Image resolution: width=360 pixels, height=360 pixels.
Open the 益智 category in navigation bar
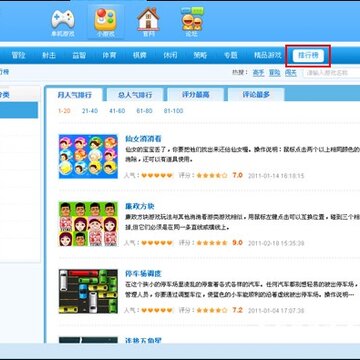coord(79,55)
